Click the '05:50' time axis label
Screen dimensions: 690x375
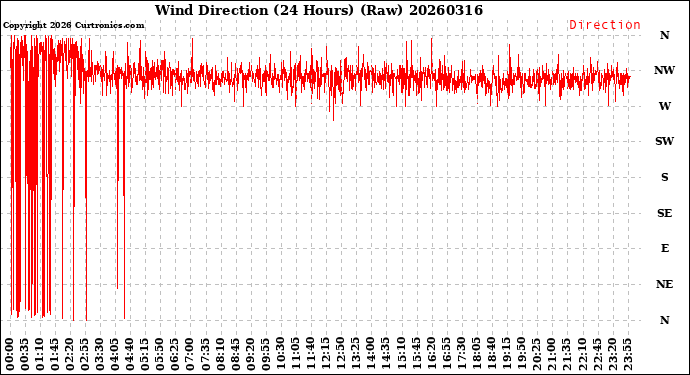(x=161, y=354)
